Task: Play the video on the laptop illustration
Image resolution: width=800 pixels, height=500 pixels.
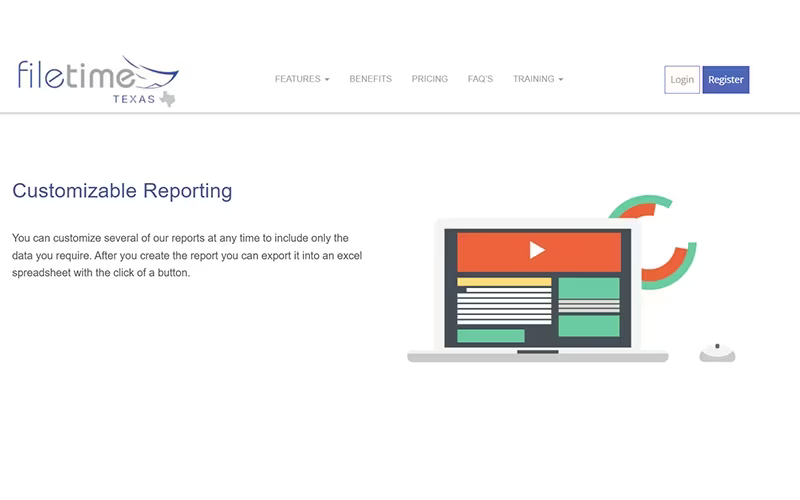Action: (x=537, y=250)
